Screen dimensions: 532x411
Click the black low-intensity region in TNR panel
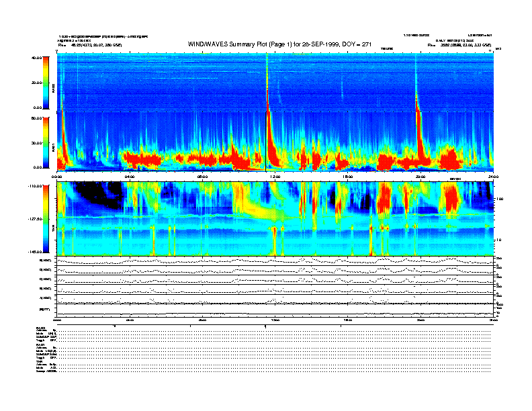click(x=98, y=193)
